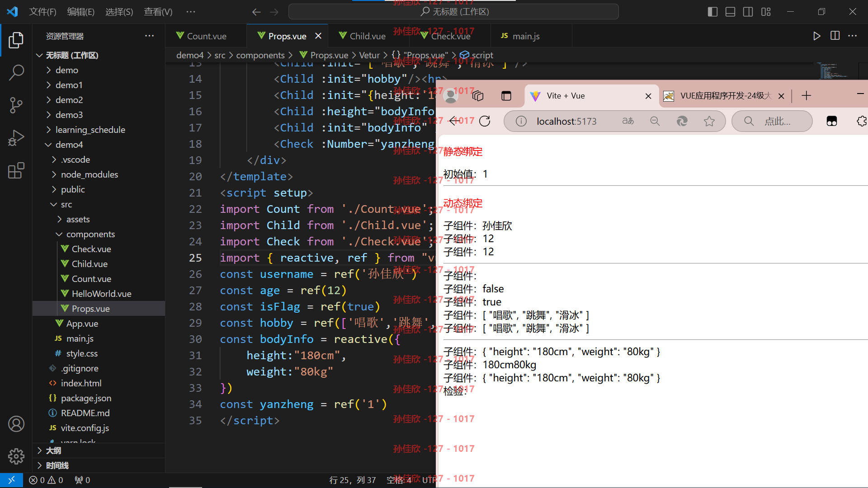Open browser extensions puzzle icon
The height and width of the screenshot is (488, 868).
(861, 121)
